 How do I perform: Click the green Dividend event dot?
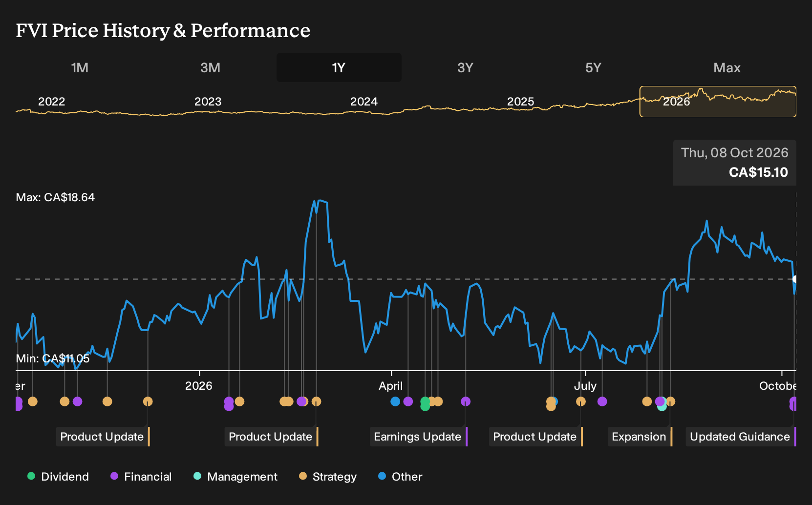click(425, 404)
